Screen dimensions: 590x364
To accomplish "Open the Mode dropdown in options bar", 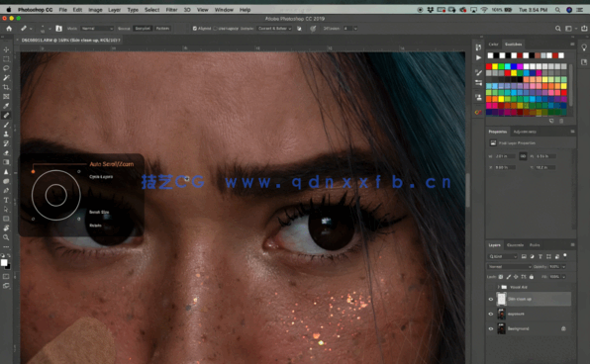I will [97, 29].
